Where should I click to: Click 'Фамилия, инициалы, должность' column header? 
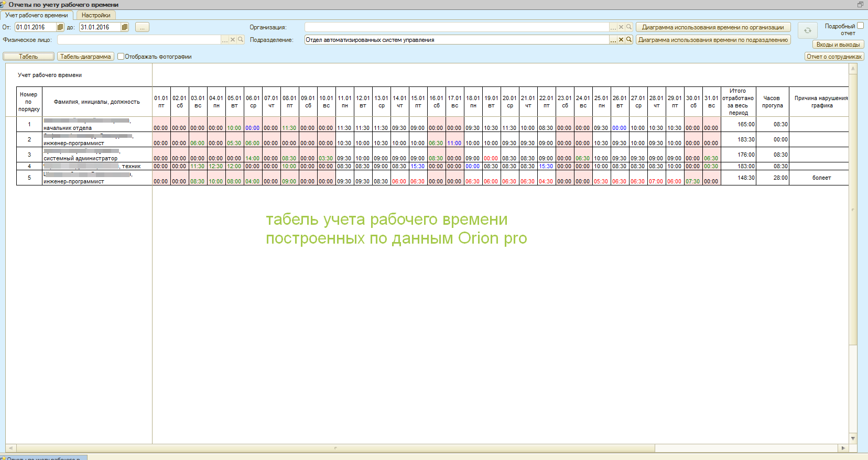coord(97,102)
